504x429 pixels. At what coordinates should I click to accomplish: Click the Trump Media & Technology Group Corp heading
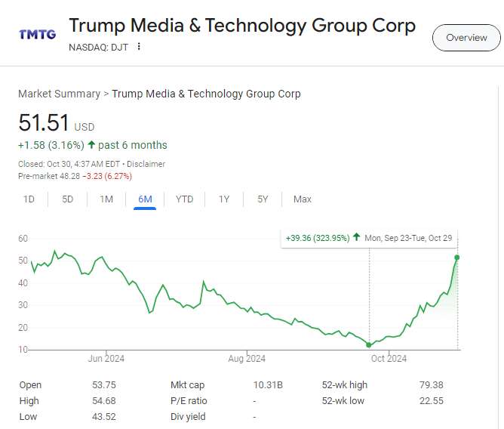coord(242,26)
